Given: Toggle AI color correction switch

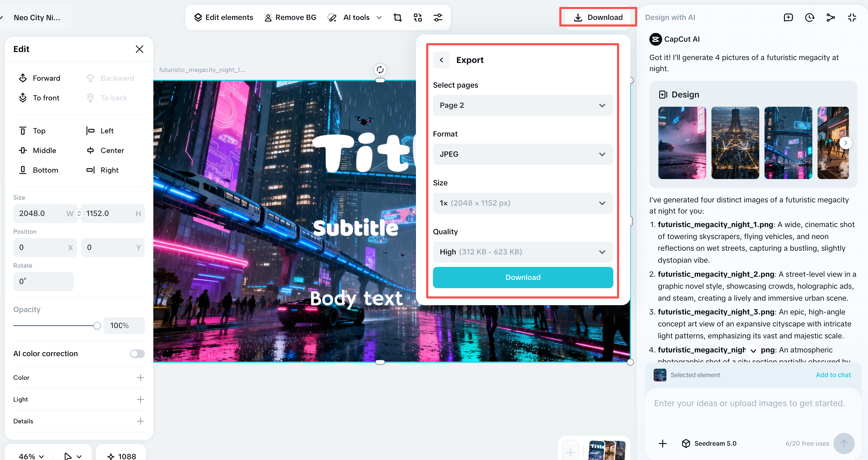Looking at the screenshot, I should click(x=137, y=353).
